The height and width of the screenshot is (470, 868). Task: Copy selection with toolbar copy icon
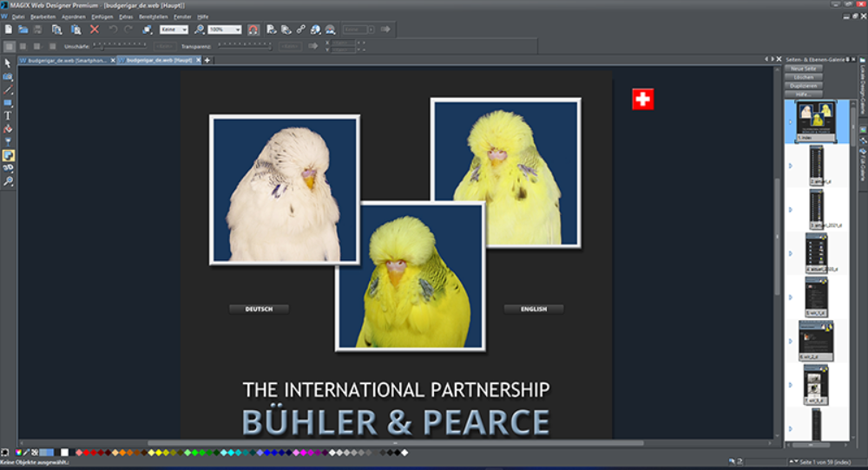click(56, 29)
